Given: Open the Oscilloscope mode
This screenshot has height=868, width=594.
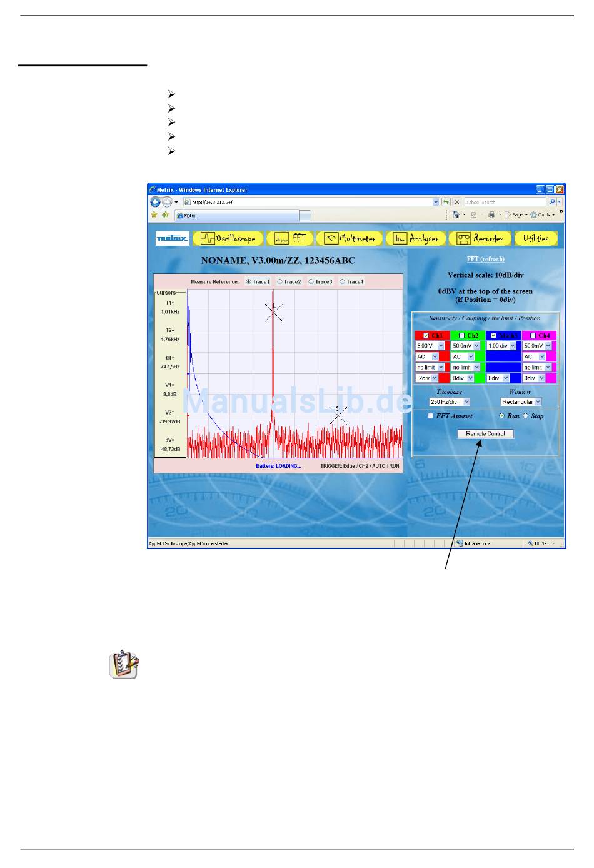Looking at the screenshot, I should (x=228, y=238).
